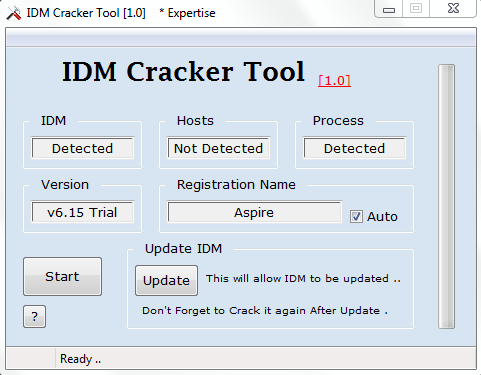Click the vertical bar at right edge
This screenshot has height=375, width=481.
(446, 196)
